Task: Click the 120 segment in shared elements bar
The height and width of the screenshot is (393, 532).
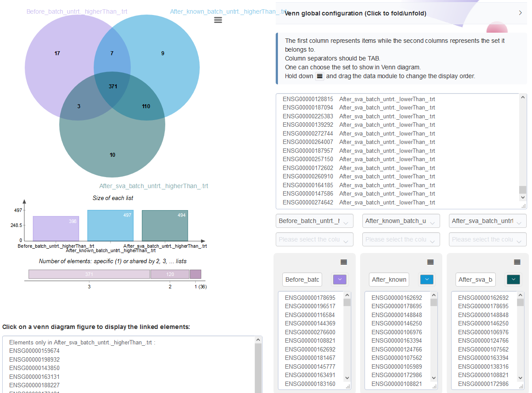Action: (x=170, y=274)
